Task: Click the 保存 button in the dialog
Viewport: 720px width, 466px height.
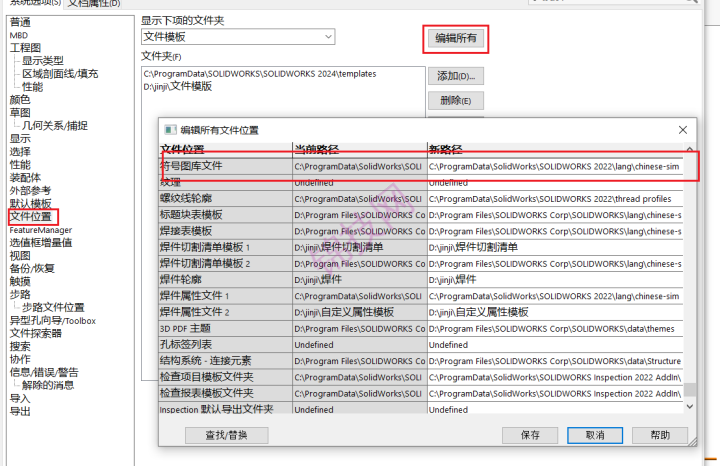Action: point(530,435)
